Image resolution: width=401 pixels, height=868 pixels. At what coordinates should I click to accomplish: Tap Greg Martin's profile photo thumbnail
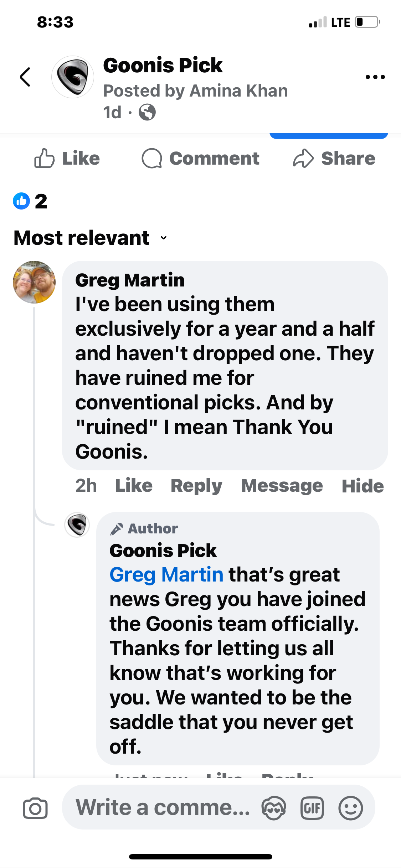coord(34,282)
